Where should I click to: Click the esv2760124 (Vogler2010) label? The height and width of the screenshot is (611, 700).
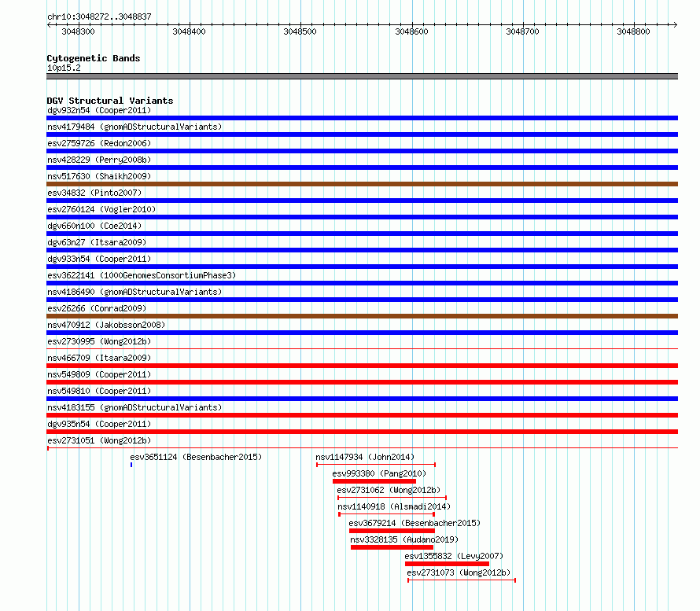click(x=101, y=209)
